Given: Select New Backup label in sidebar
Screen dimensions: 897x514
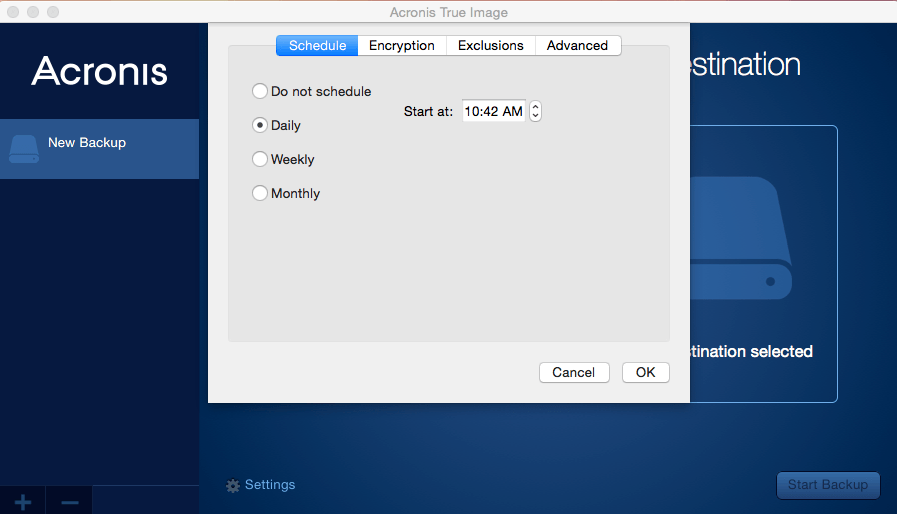Looking at the screenshot, I should [87, 143].
